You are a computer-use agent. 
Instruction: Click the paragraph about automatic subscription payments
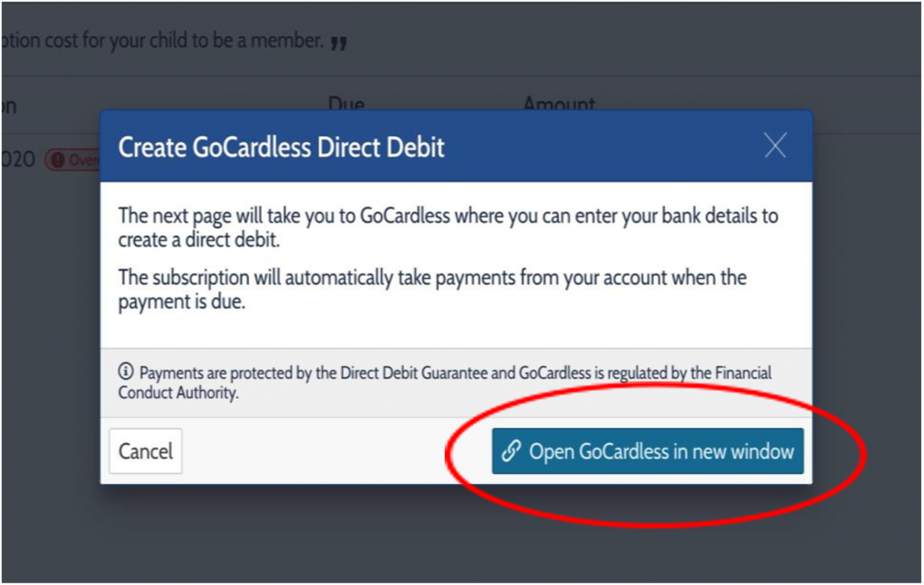pos(432,290)
